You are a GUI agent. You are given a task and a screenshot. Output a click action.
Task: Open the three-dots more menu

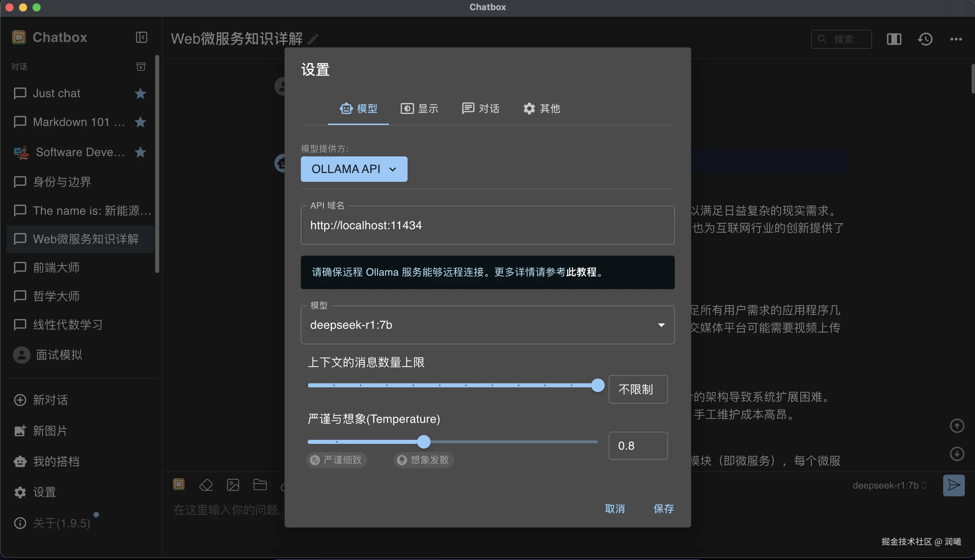[956, 39]
